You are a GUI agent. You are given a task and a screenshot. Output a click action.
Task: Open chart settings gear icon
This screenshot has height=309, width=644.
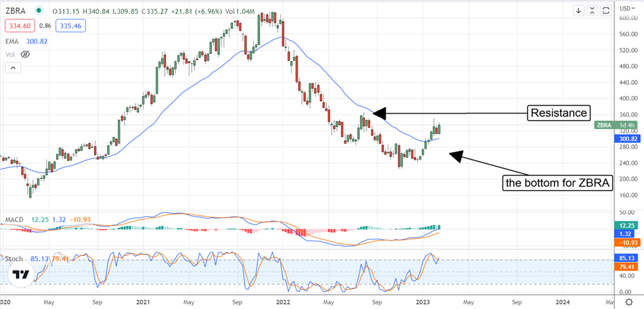point(629,302)
